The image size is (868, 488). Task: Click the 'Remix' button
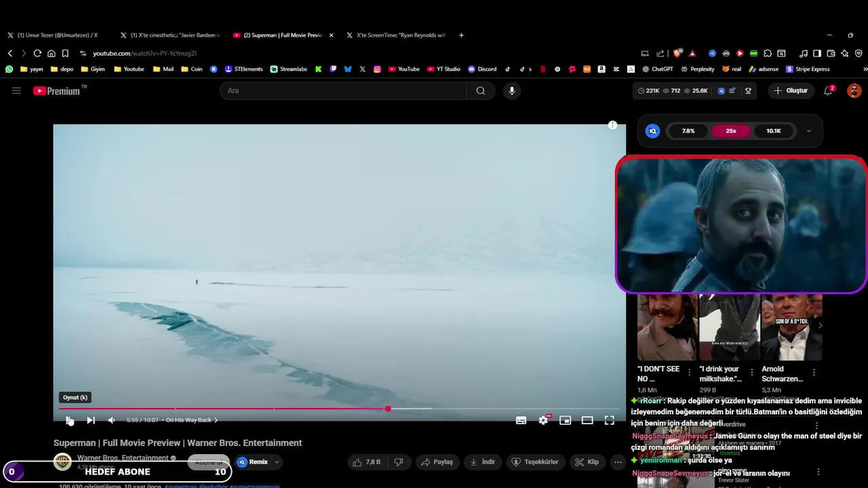[x=253, y=462]
